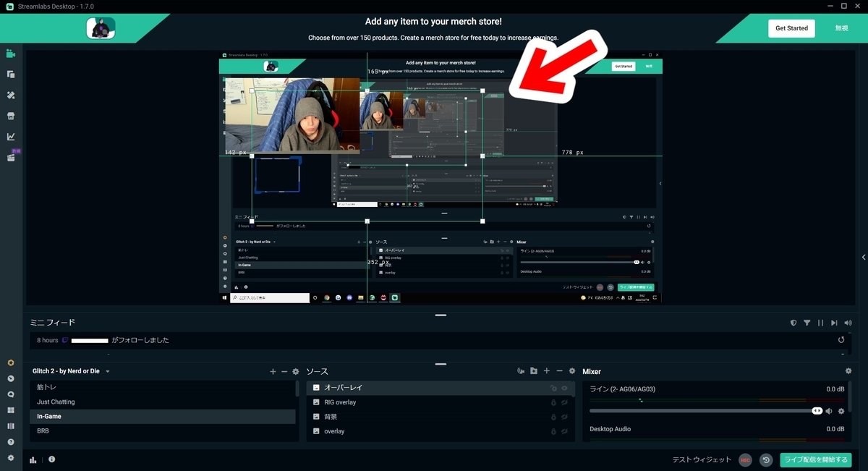Viewport: 868px width, 471px height.
Task: Click the clock-shaped icon in the lower sidebar
Action: coord(11,378)
